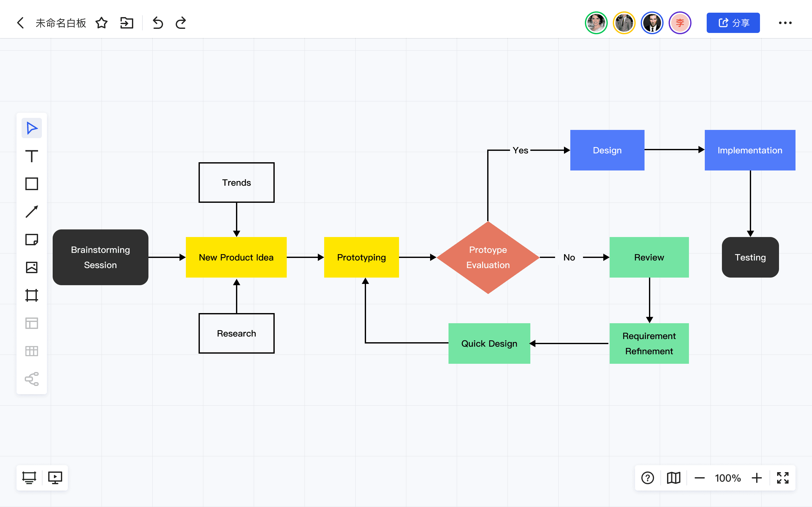Click the 100% zoom level
Image resolution: width=812 pixels, height=507 pixels.
728,478
